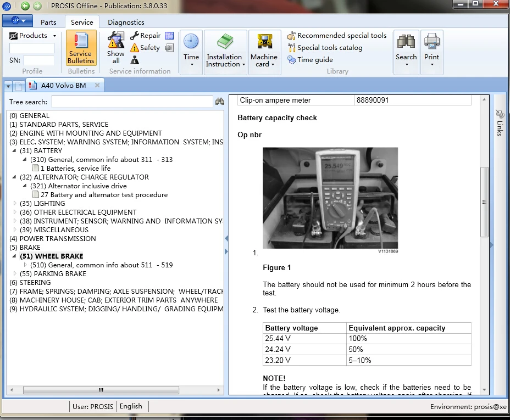Select (9) HYDRAULIC SYSTEM tree item
Viewport: 510px width, 420px height.
[116, 309]
